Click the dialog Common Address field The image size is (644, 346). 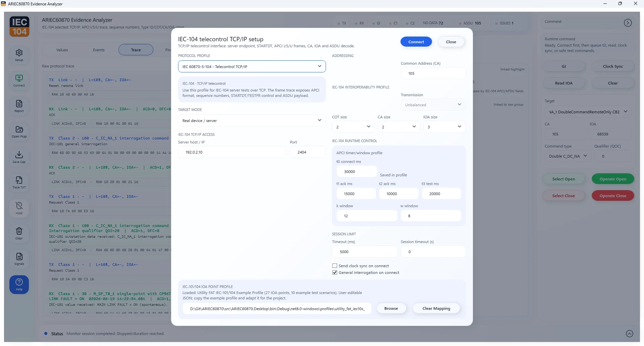pos(433,73)
